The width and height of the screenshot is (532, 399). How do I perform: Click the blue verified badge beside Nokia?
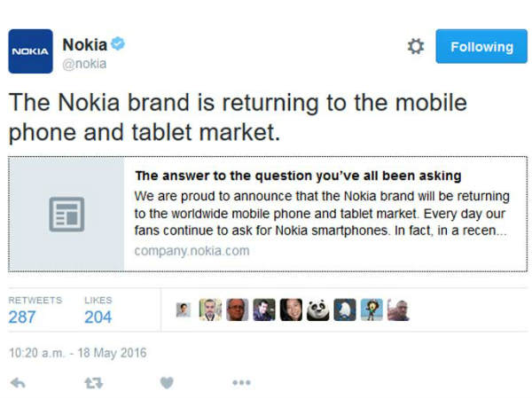[117, 44]
